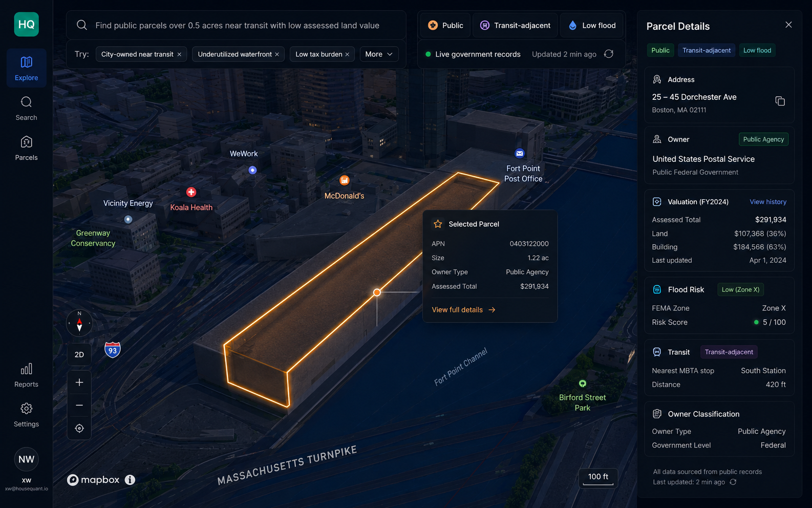Click the mapbox logo link
812x508 pixels.
click(x=93, y=480)
